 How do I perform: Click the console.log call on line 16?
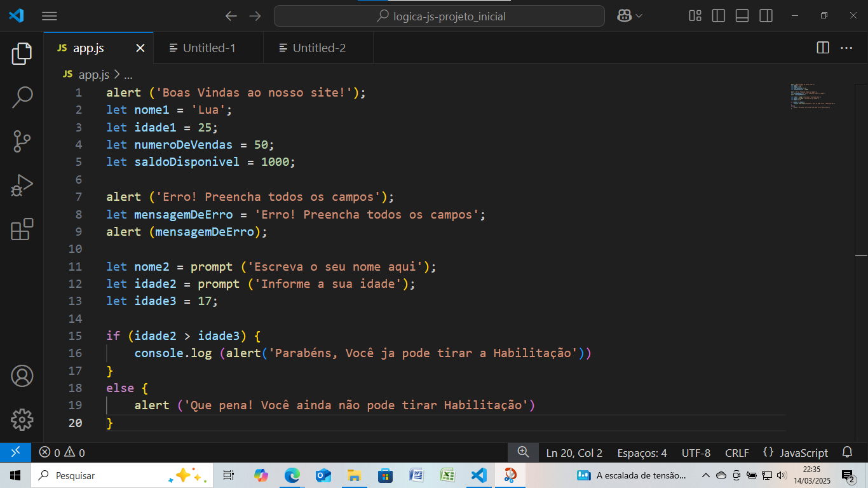173,353
